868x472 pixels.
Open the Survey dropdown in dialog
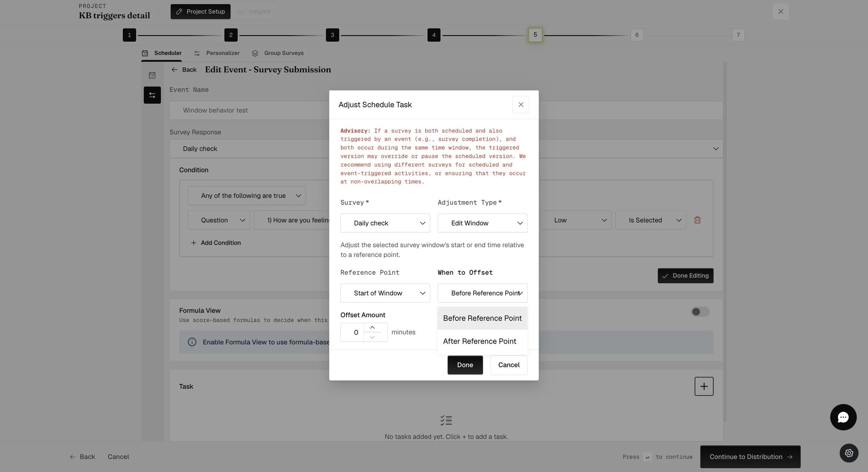(x=385, y=223)
